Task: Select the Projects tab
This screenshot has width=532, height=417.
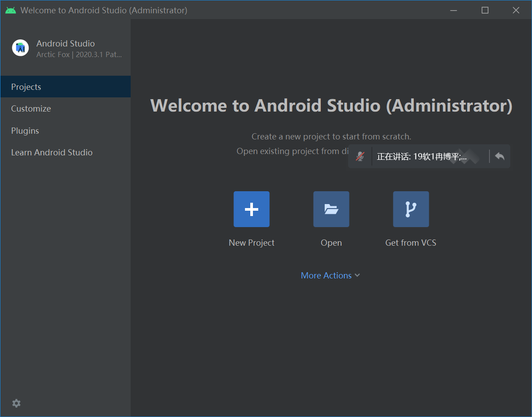Action: 66,87
